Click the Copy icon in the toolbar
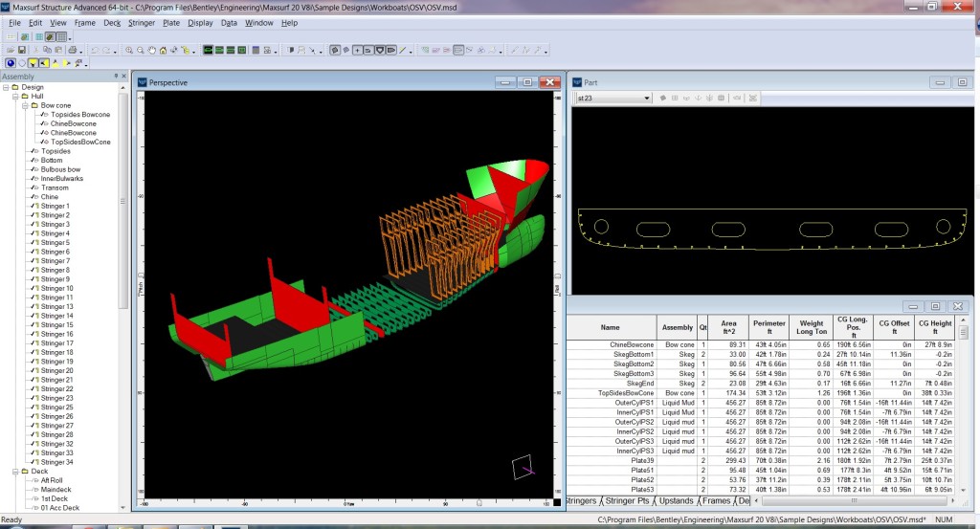Viewport: 980px width, 529px height. click(47, 50)
